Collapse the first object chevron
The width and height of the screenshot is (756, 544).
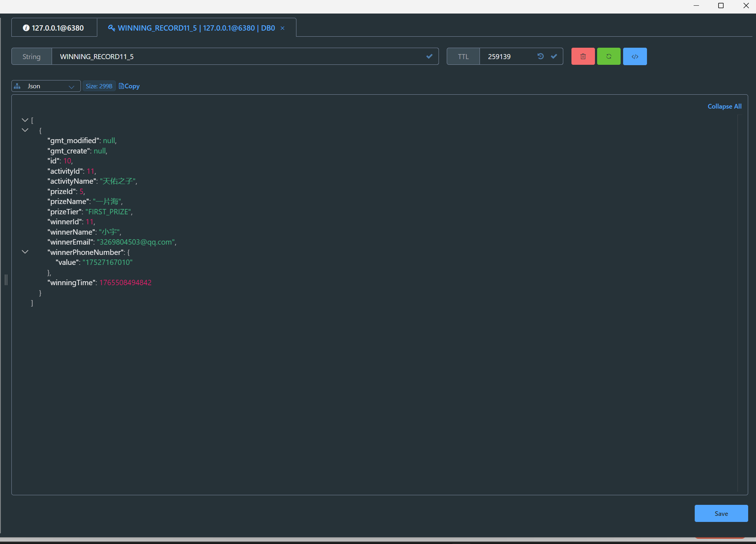click(25, 130)
